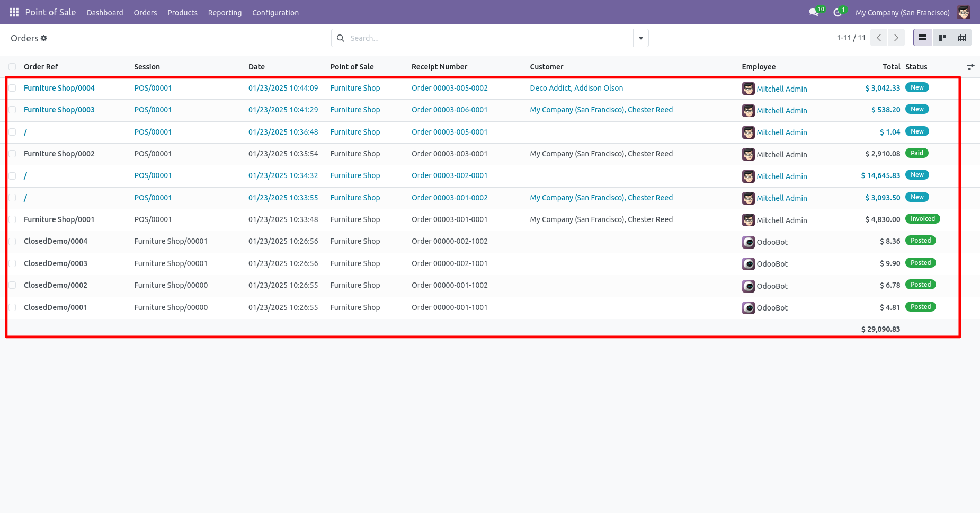980x513 pixels.
Task: Open optional columns adjust icon
Action: click(970, 67)
